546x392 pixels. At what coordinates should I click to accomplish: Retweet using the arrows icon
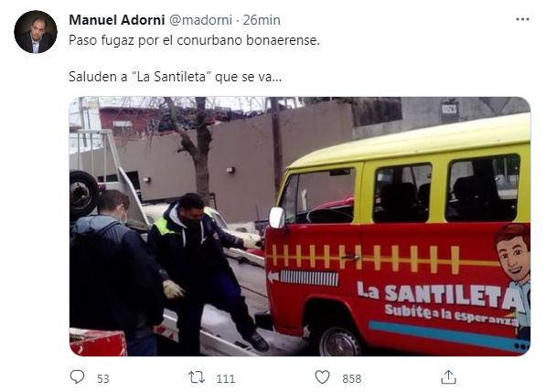pyautogui.click(x=197, y=377)
